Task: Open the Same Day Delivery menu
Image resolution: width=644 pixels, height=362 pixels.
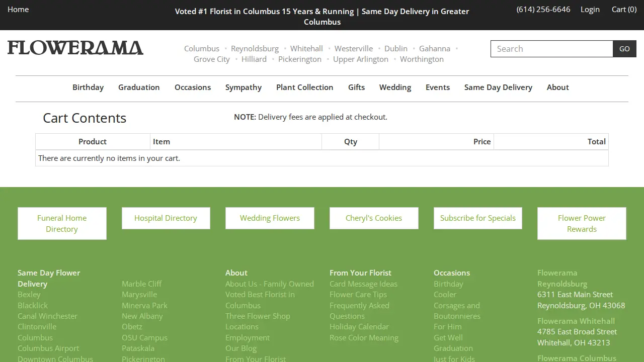Action: pos(498,87)
